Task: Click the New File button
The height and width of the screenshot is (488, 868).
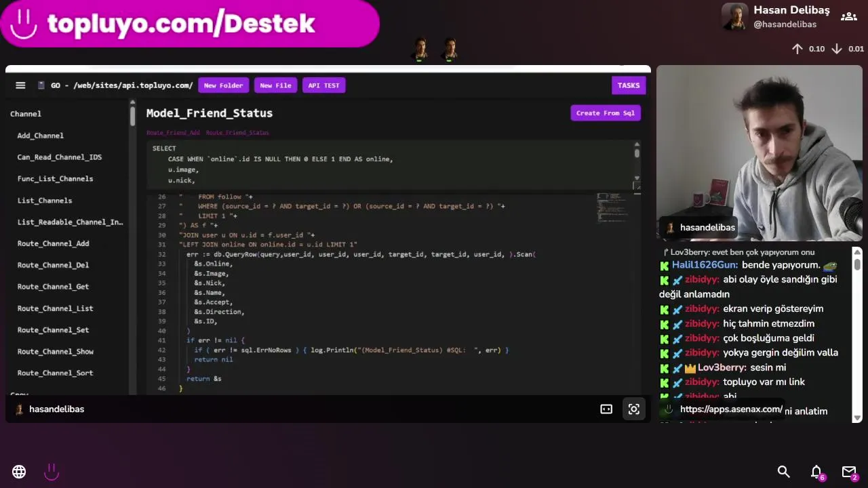Action: click(x=275, y=85)
